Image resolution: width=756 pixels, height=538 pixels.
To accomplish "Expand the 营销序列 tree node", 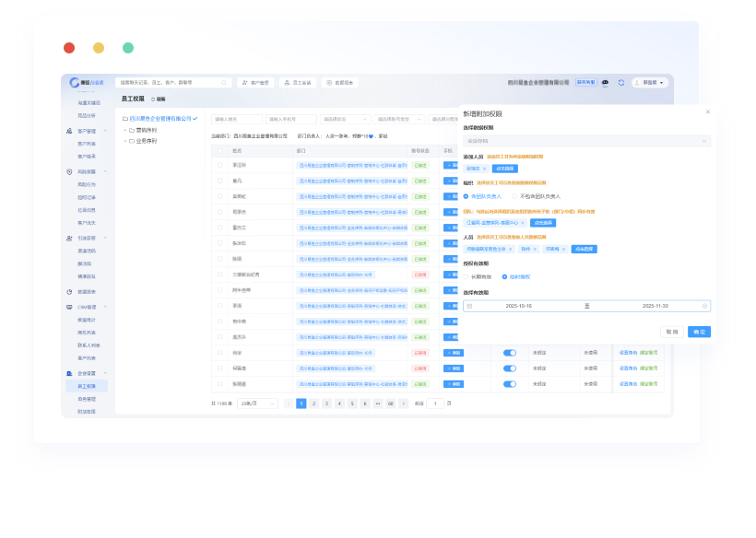I will pos(125,130).
